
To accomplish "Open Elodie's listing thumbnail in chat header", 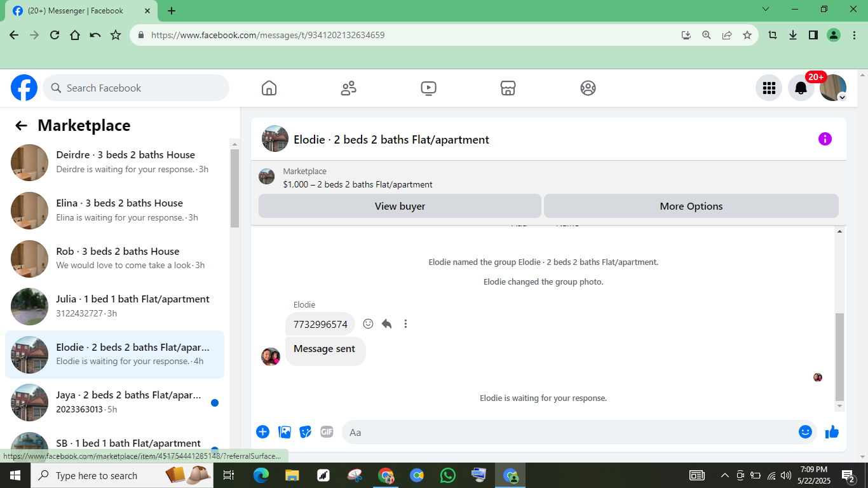I will [x=275, y=139].
